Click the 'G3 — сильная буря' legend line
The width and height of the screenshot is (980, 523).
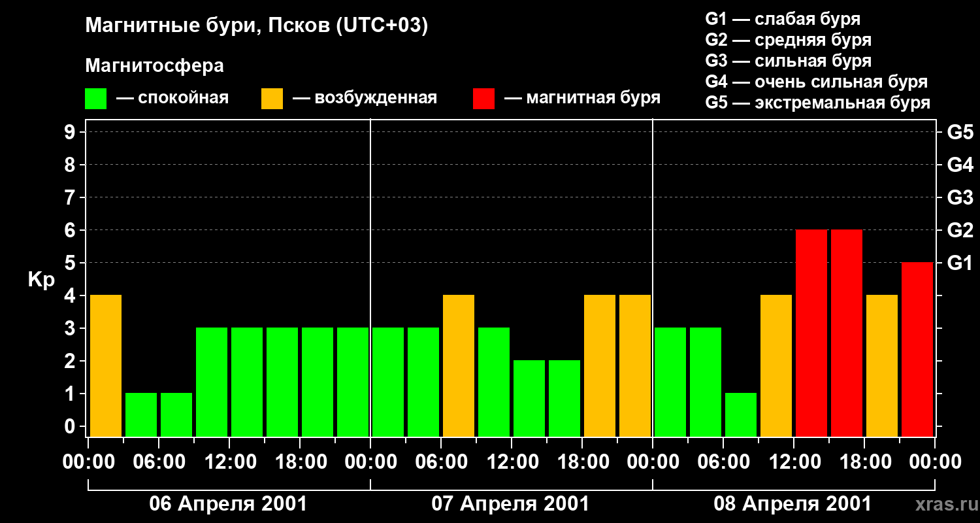tap(788, 60)
